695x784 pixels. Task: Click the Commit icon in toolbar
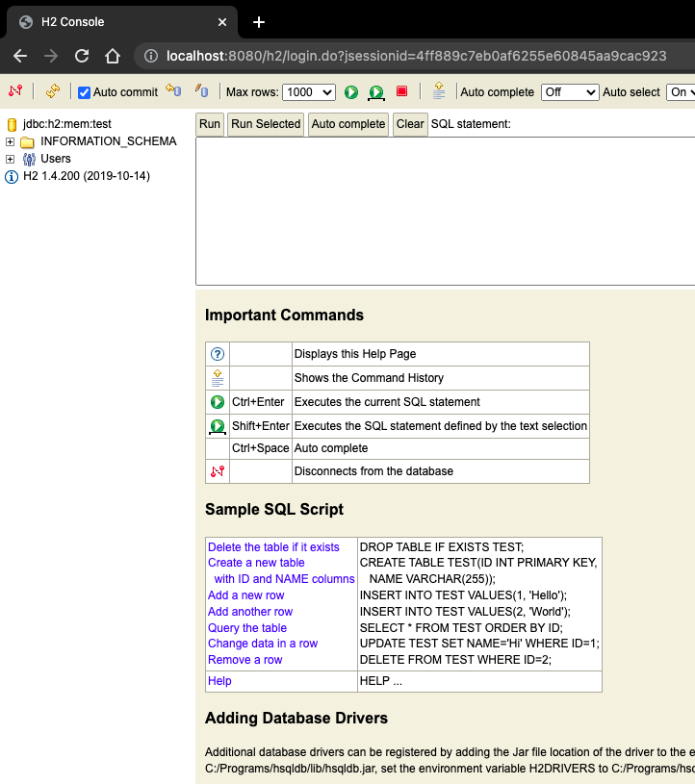tap(201, 90)
